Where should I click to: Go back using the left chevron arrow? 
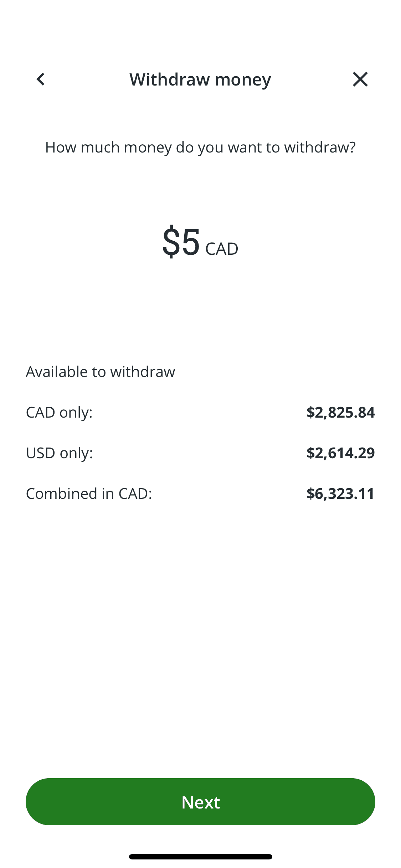click(41, 79)
